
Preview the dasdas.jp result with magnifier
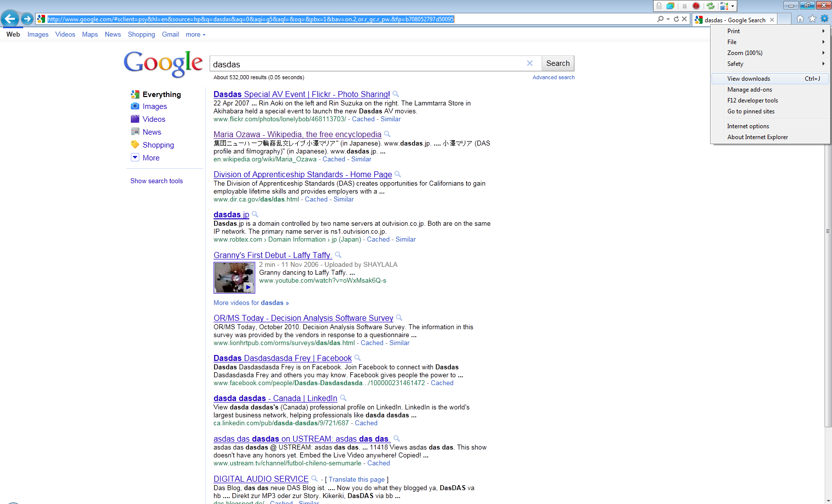255,214
